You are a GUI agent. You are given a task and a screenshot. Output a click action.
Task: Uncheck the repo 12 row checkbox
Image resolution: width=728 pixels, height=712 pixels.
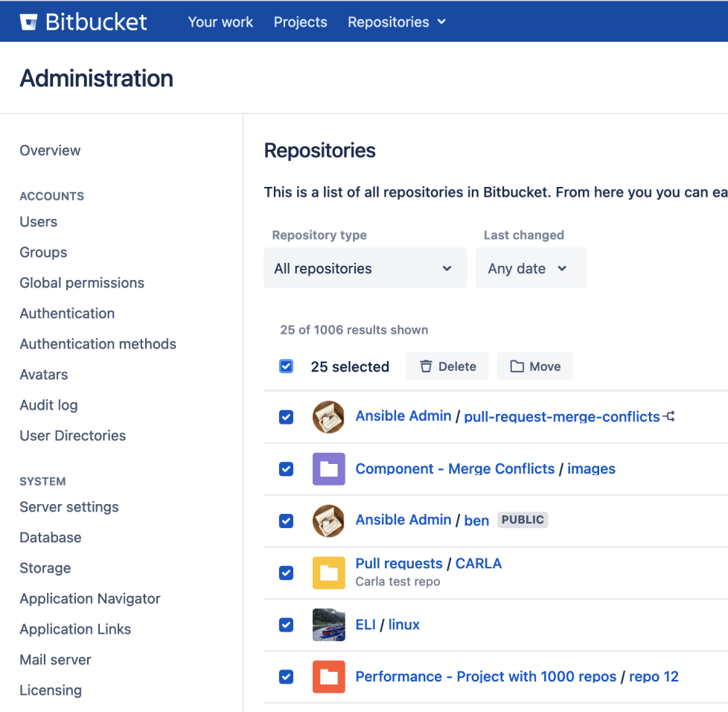(x=286, y=677)
